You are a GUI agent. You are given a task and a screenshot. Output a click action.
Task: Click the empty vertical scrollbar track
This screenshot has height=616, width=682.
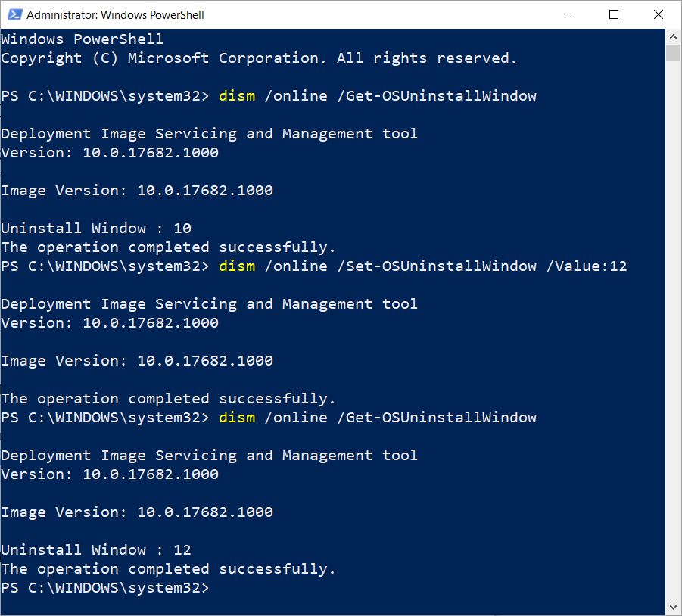pyautogui.click(x=673, y=341)
